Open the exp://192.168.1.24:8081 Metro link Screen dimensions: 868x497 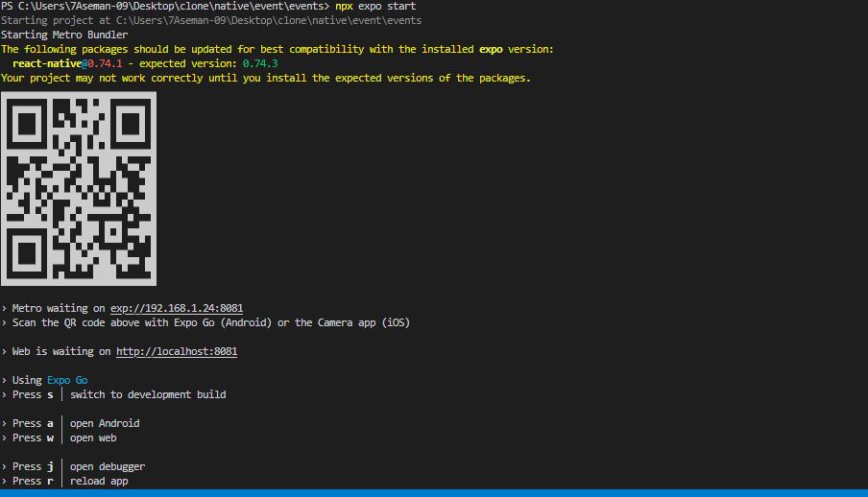pyautogui.click(x=177, y=308)
